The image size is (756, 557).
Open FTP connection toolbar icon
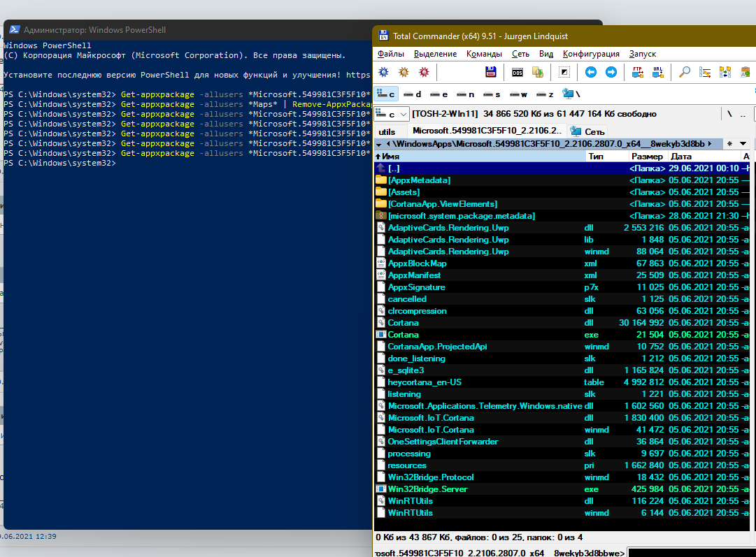click(637, 72)
